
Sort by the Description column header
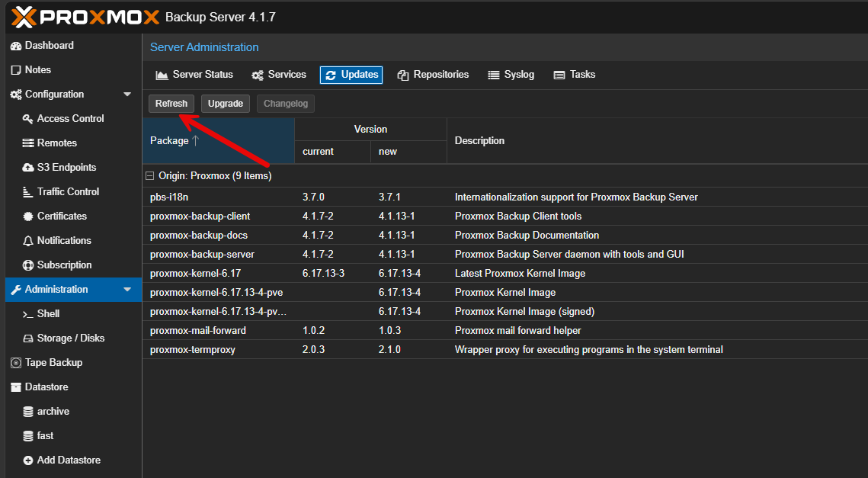pos(657,141)
